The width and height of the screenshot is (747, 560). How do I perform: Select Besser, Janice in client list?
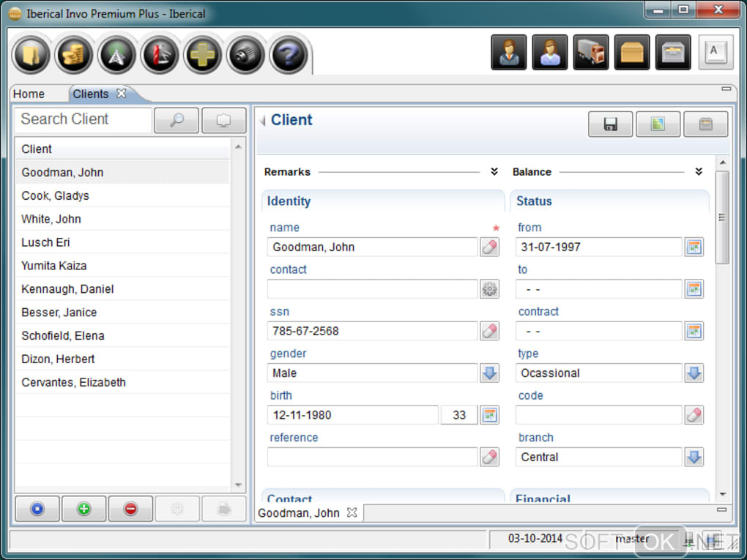pos(122,313)
